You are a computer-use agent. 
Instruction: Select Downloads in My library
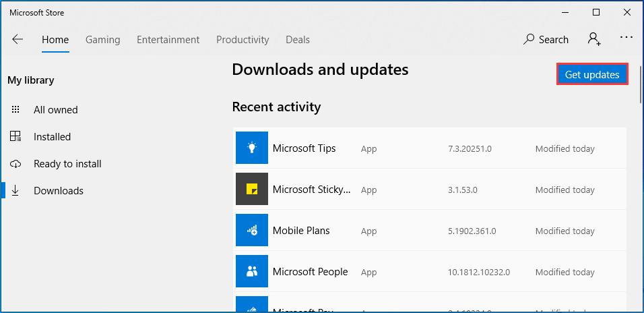tap(59, 191)
